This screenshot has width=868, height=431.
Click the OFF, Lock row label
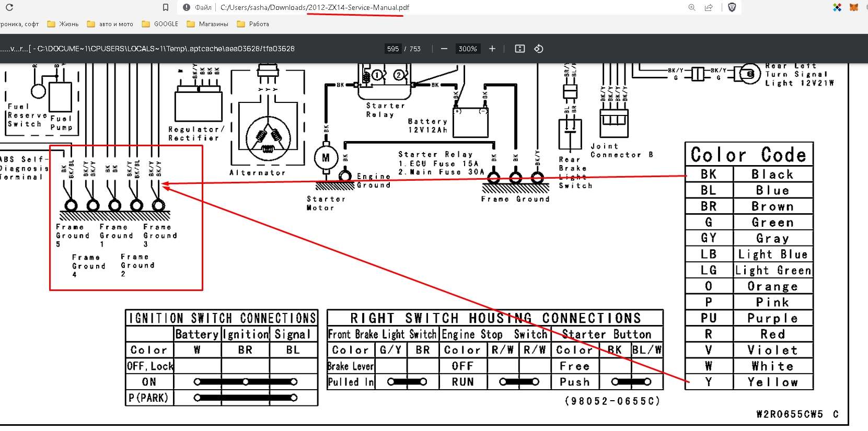pos(150,366)
